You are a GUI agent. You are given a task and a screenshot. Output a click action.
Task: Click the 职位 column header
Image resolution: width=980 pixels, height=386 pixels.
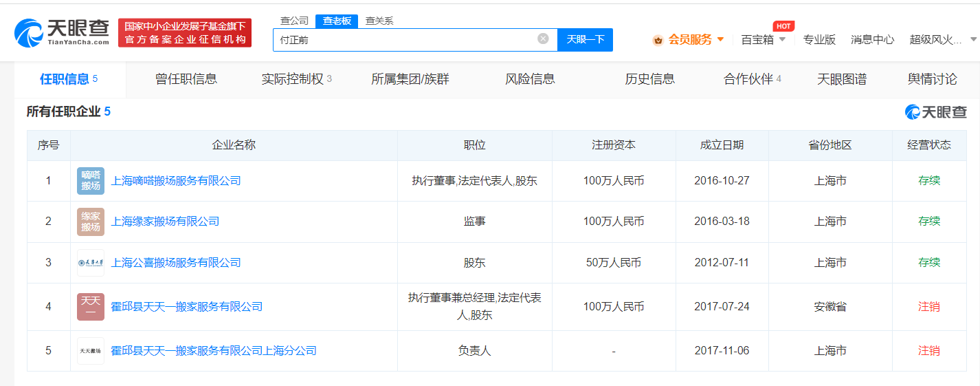[x=475, y=145]
